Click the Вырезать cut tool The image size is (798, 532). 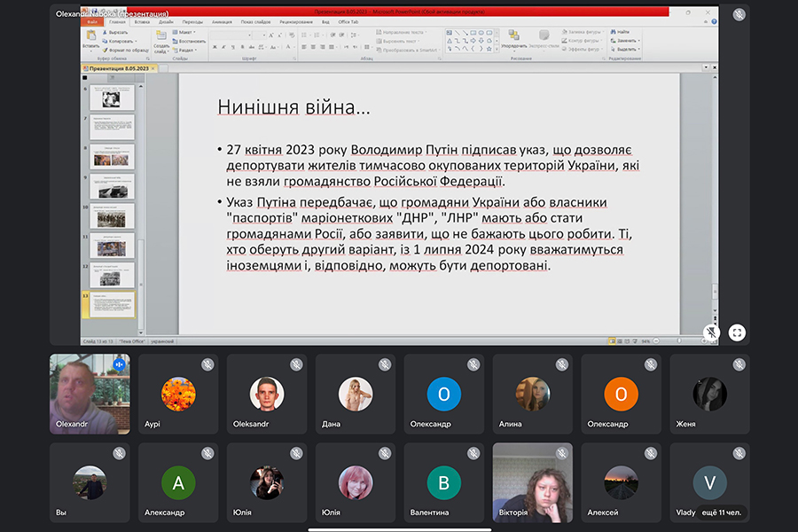[118, 32]
